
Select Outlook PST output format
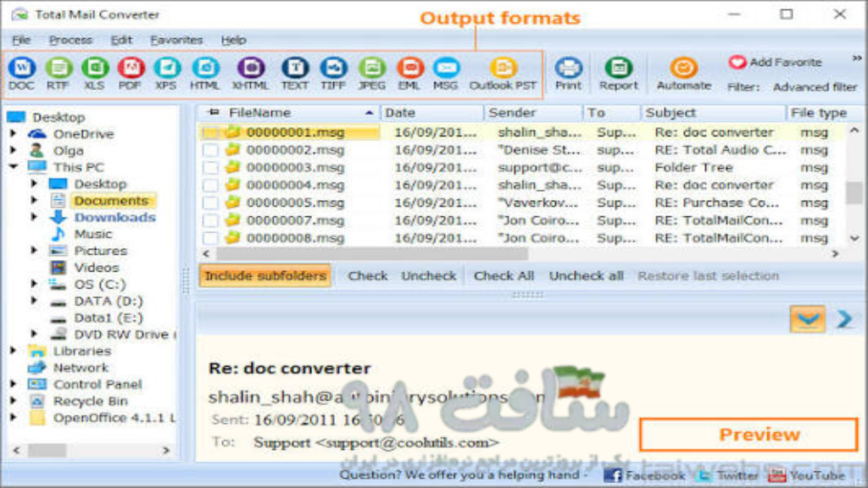[503, 74]
